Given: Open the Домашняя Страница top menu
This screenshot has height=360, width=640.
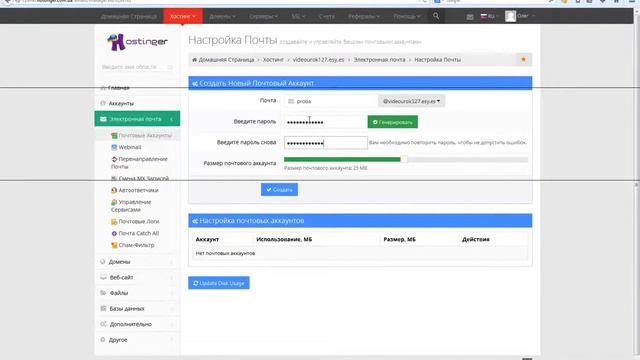Looking at the screenshot, I should [x=129, y=16].
